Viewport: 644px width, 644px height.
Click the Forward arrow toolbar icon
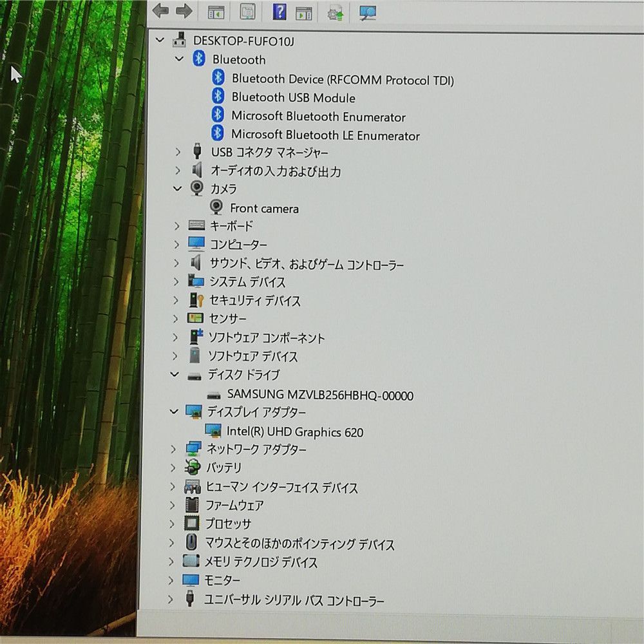tap(184, 11)
